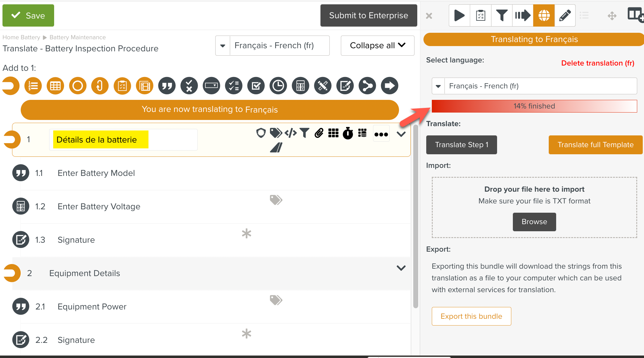The height and width of the screenshot is (358, 644).
Task: Open the translation globe tool
Action: pyautogui.click(x=544, y=15)
